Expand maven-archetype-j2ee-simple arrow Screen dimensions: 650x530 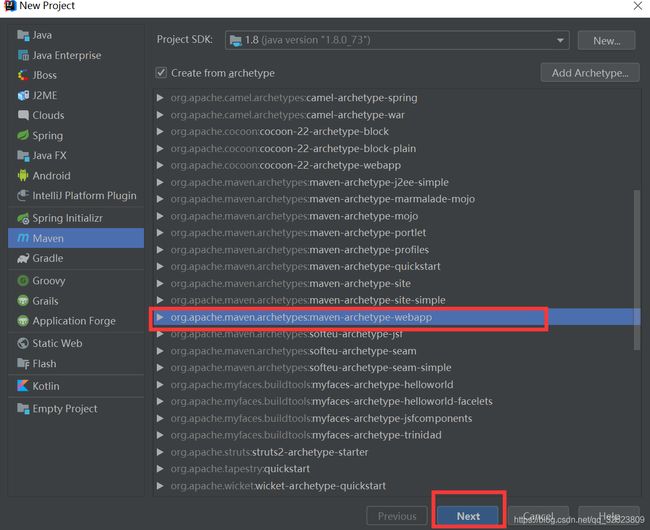click(160, 182)
